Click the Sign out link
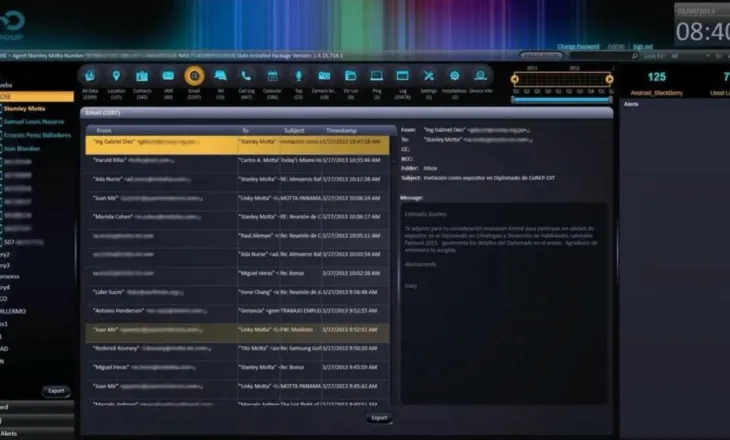The width and height of the screenshot is (730, 440). [x=642, y=47]
